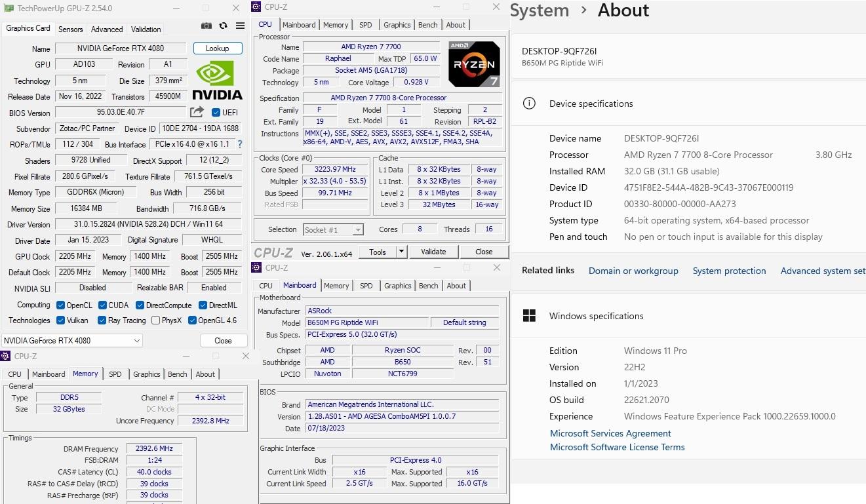866x504 pixels.
Task: Toggle the DirectML checkbox
Action: (203, 305)
